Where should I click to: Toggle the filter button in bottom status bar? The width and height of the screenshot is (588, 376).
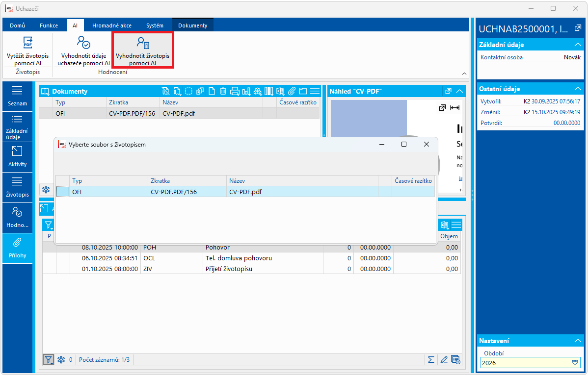(x=49, y=360)
